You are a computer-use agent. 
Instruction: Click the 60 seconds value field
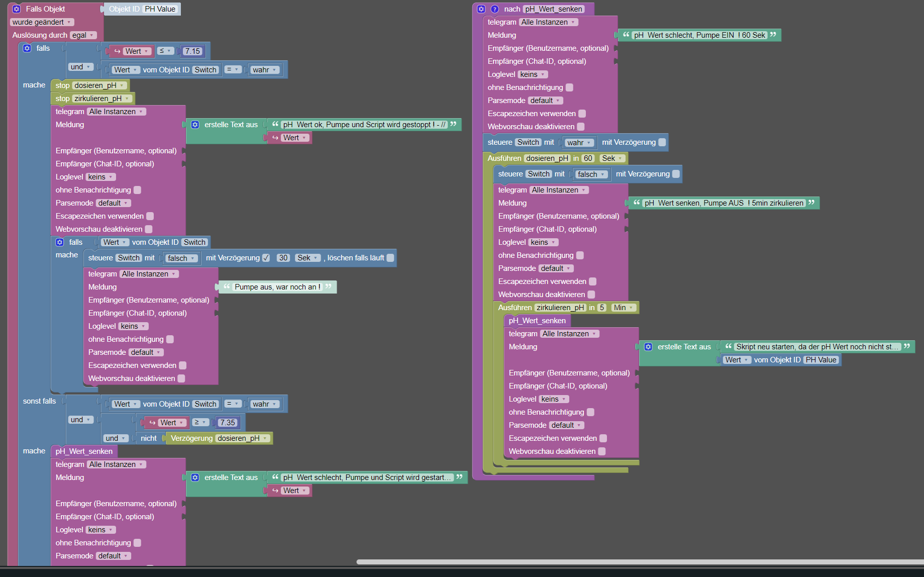click(x=588, y=158)
